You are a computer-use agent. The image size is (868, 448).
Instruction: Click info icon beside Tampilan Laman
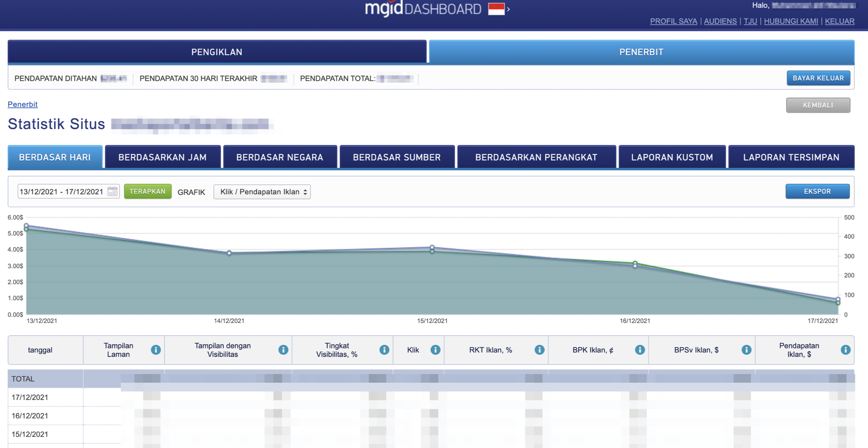[x=156, y=350]
